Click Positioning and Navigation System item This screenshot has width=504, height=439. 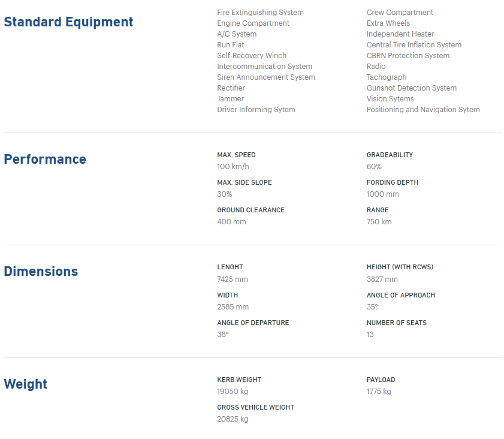tap(422, 110)
